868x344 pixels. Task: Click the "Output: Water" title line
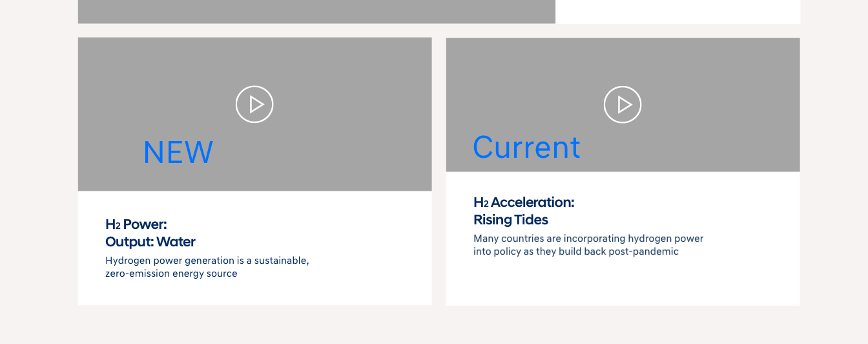pos(150,242)
